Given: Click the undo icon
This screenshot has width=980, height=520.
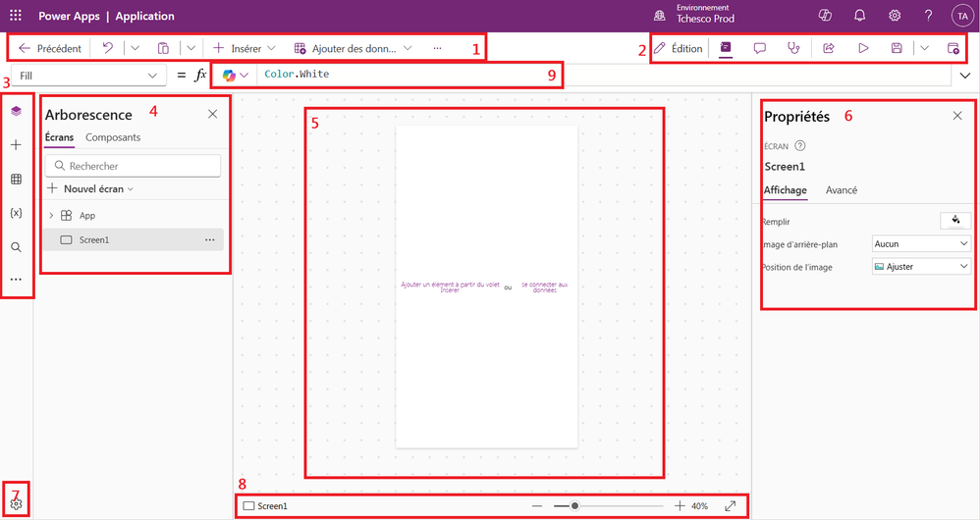Looking at the screenshot, I should pos(107,48).
